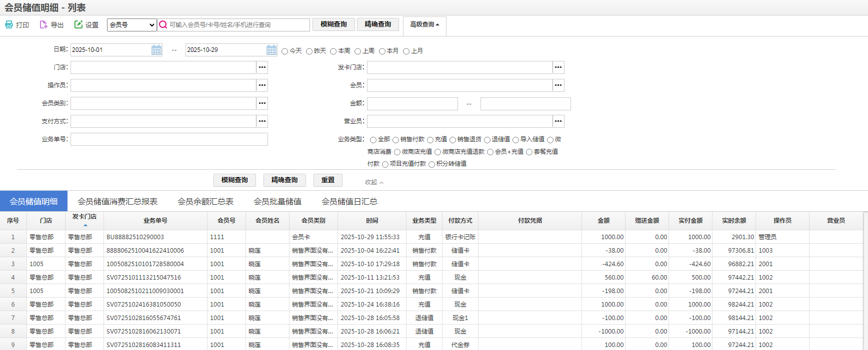Viewport: 868px width, 350px height.
Task: Click the export icon
Action: [x=43, y=24]
